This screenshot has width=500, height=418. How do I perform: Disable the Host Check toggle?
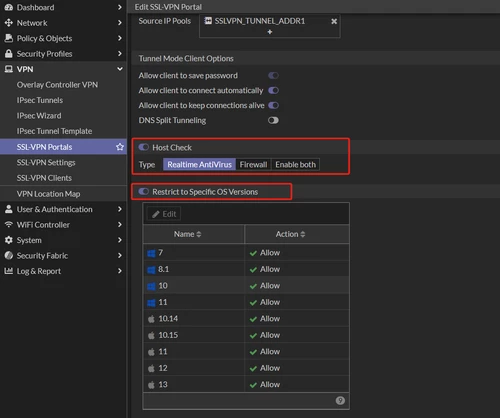(x=144, y=147)
